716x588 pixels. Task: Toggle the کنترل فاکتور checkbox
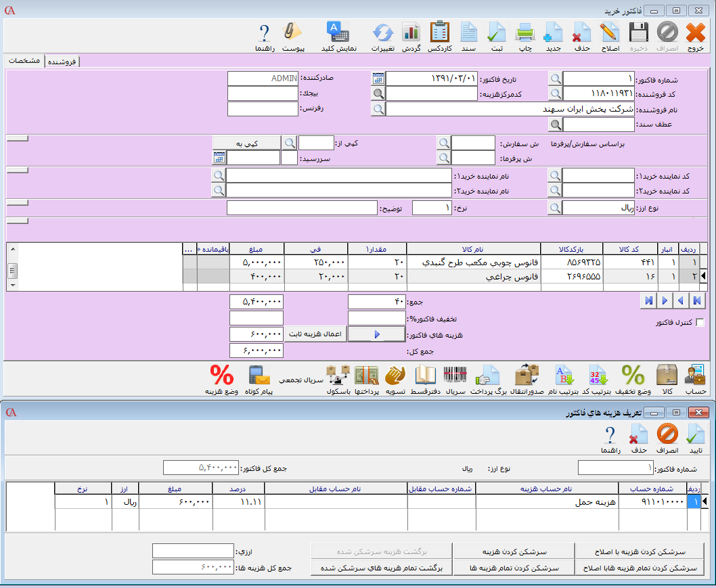coord(700,323)
